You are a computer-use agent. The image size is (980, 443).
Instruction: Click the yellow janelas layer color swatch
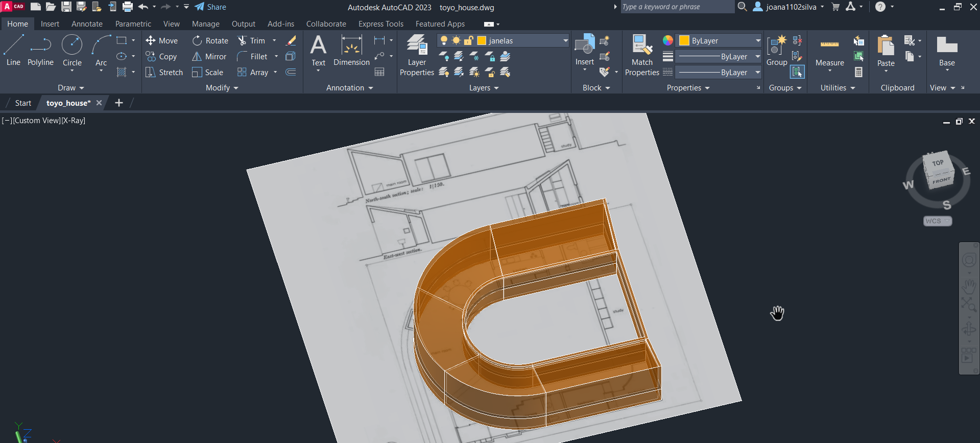click(482, 41)
